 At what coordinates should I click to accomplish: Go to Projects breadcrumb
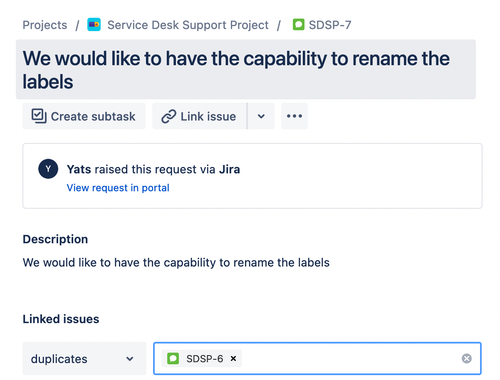[x=45, y=25]
